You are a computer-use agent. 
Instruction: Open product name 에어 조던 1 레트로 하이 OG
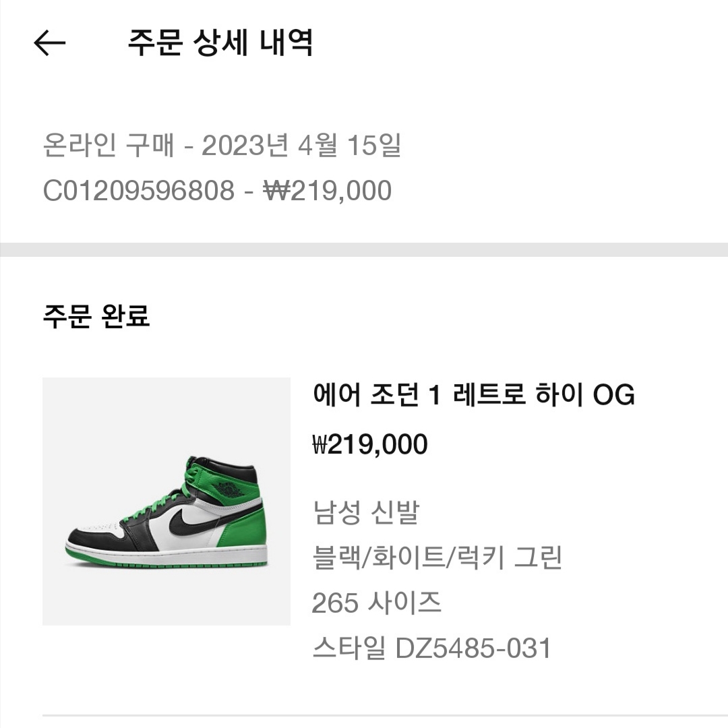[473, 395]
